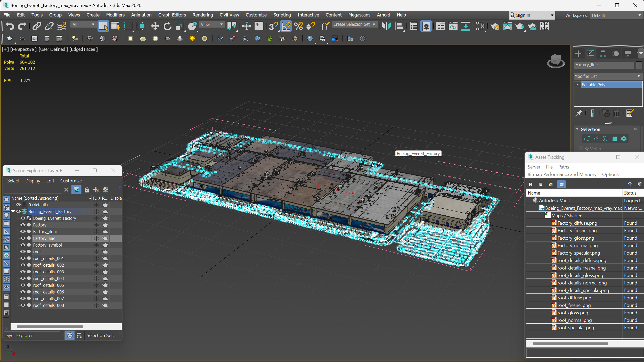Image resolution: width=644 pixels, height=362 pixels.
Task: Click Bitmap Performance and Memory menu
Action: tap(562, 174)
